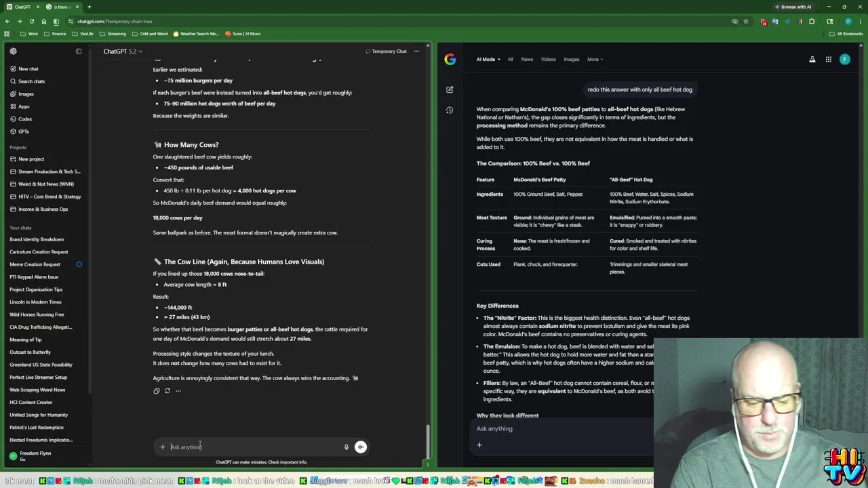Start ChatGPT voice mode button
This screenshot has height=488, width=868.
point(361,447)
